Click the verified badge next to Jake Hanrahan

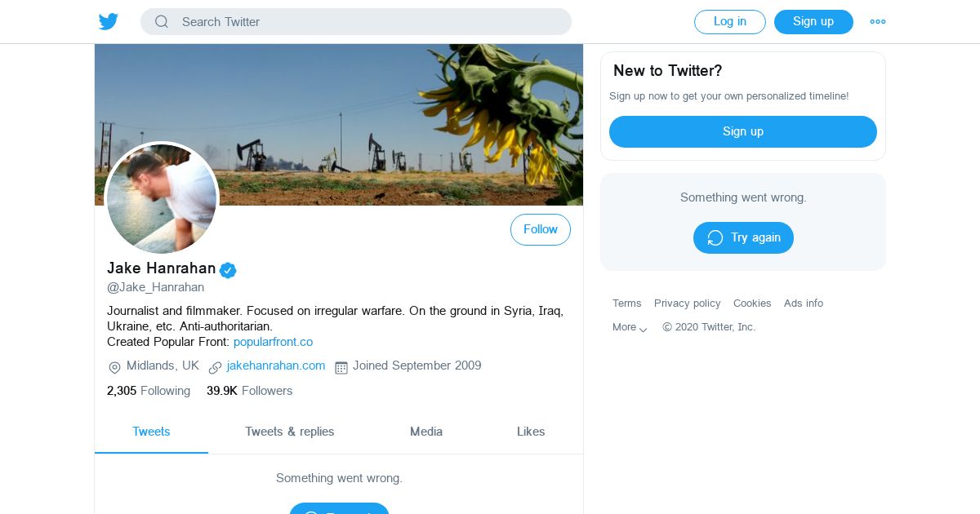228,270
